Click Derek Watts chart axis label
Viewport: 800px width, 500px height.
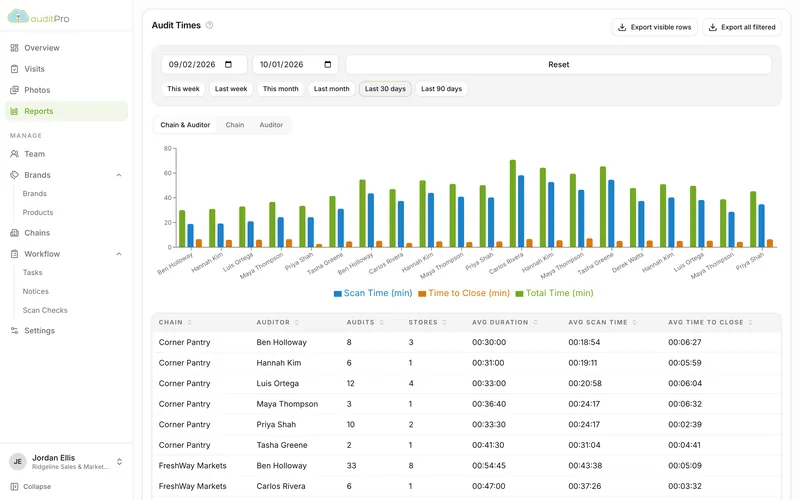point(628,263)
